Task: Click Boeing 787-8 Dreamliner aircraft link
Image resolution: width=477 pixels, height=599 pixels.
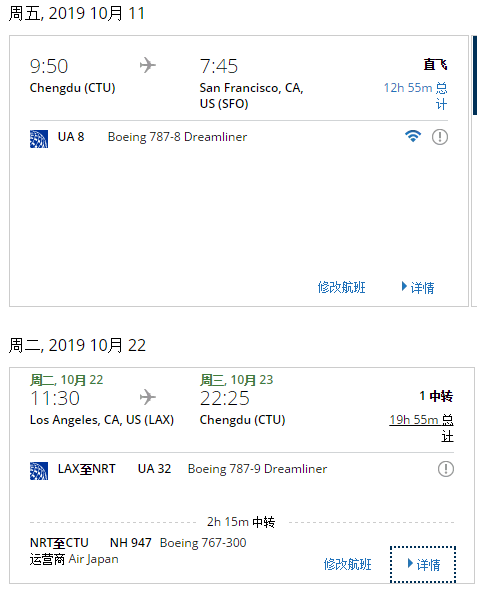Action: click(x=177, y=137)
